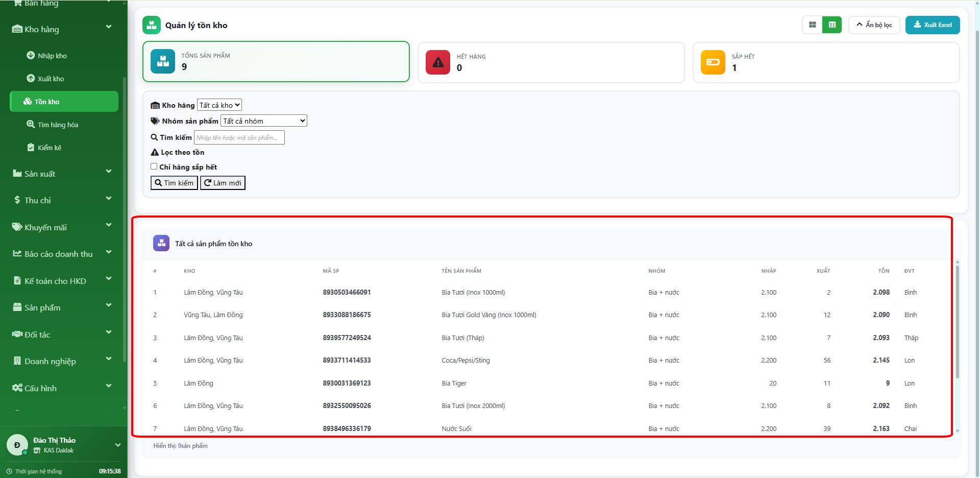Image resolution: width=980 pixels, height=478 pixels.
Task: Click the orange low-stock battery icon
Action: click(713, 62)
